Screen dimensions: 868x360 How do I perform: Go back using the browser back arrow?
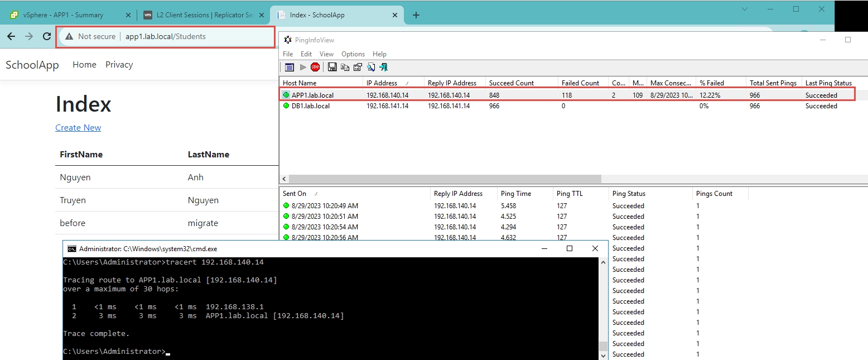coord(11,36)
